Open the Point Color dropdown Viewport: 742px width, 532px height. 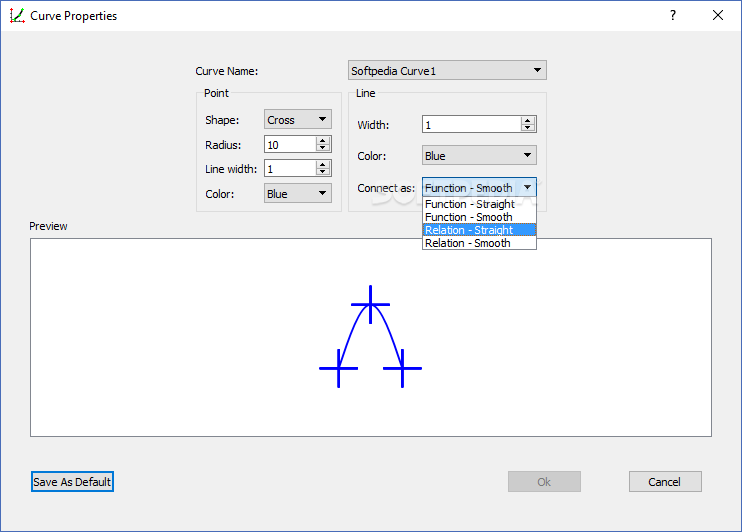(x=298, y=193)
